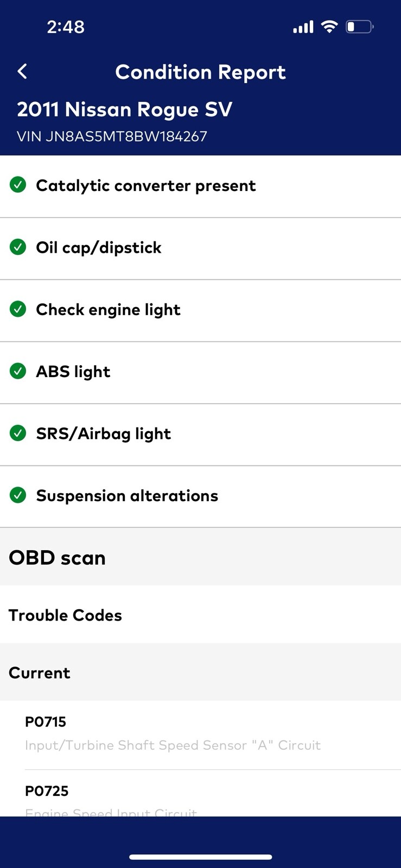Tap green check beside SRS/Airbag light
Image resolution: width=401 pixels, height=868 pixels.
click(x=18, y=433)
